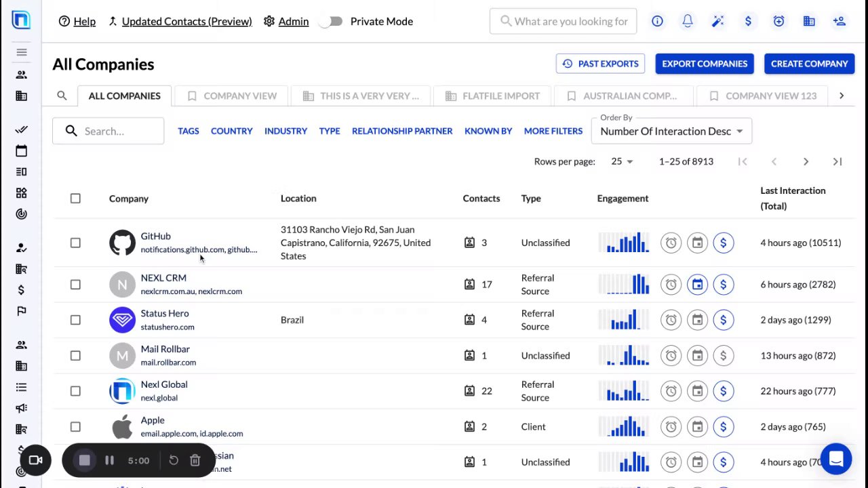Switch to the FLATFILE IMPORT tab
This screenshot has height=488, width=868.
coord(493,96)
